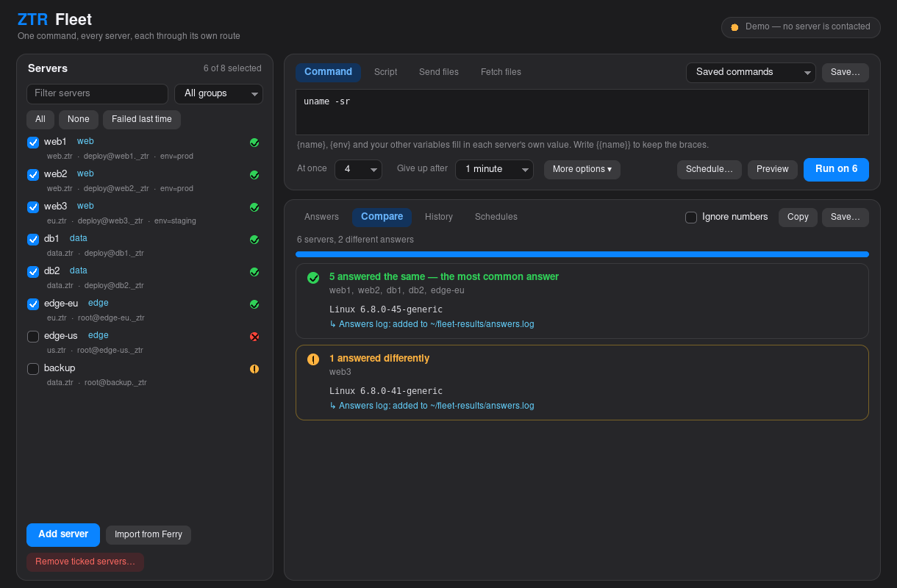
Task: Click the Add server button
Action: [x=63, y=535]
